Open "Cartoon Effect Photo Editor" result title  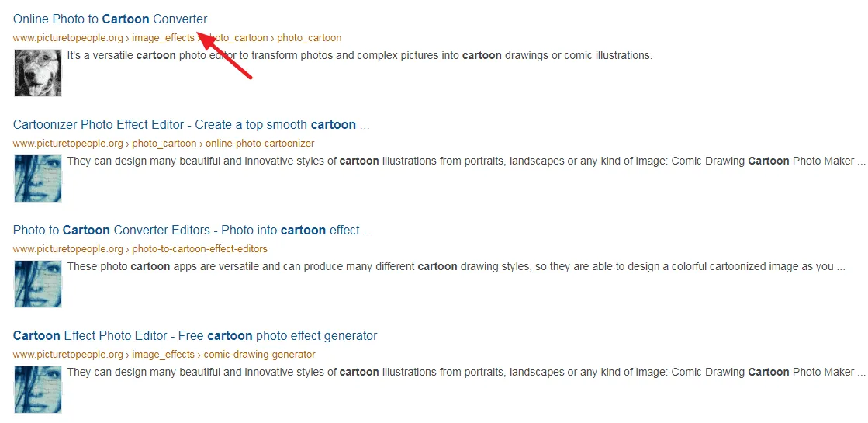click(x=195, y=335)
